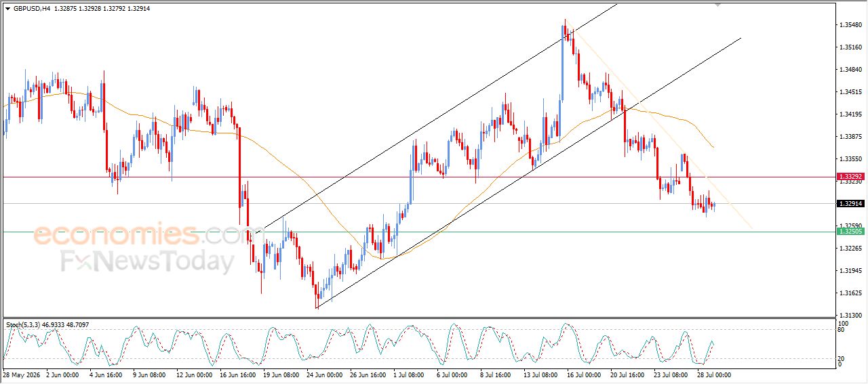The image size is (868, 384).
Task: Click the FxNewsToday watermark text
Action: pyautogui.click(x=147, y=261)
